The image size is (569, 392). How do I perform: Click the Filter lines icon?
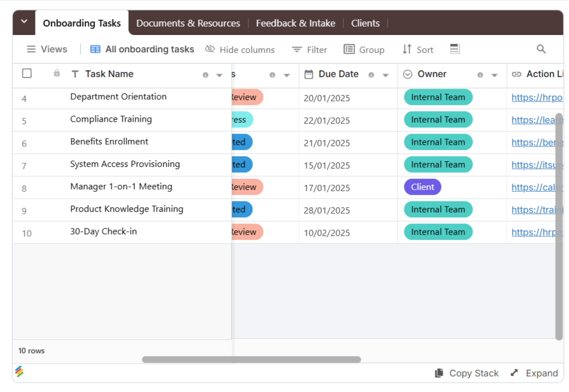(x=297, y=49)
